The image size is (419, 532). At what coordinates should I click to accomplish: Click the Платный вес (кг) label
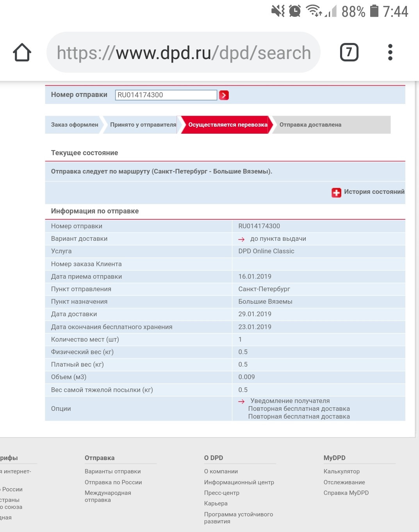(77, 365)
